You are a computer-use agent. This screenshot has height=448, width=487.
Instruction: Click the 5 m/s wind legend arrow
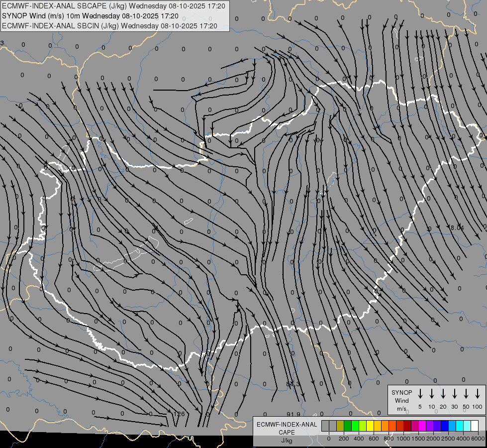pos(420,394)
